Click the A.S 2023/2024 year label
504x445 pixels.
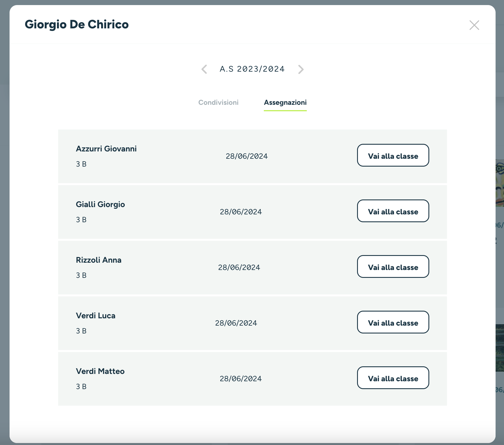coord(252,69)
